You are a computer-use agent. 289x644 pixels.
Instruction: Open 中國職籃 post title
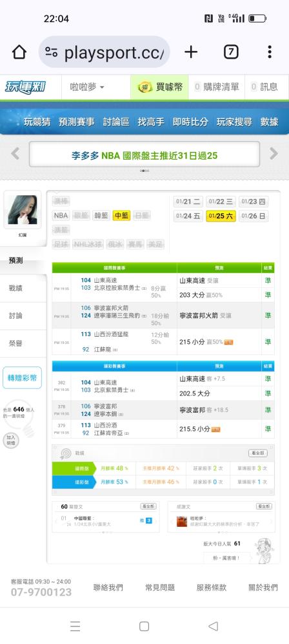83,518
